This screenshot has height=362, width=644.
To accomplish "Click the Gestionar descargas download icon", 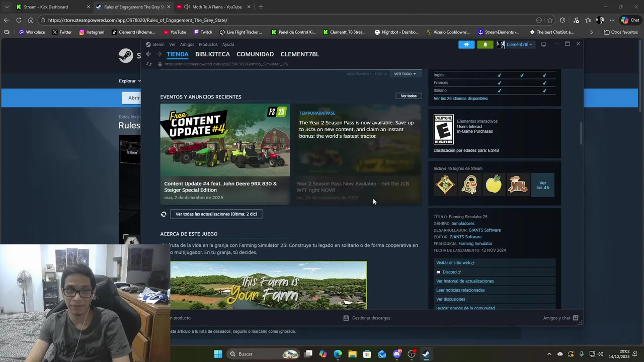I will 346,318.
